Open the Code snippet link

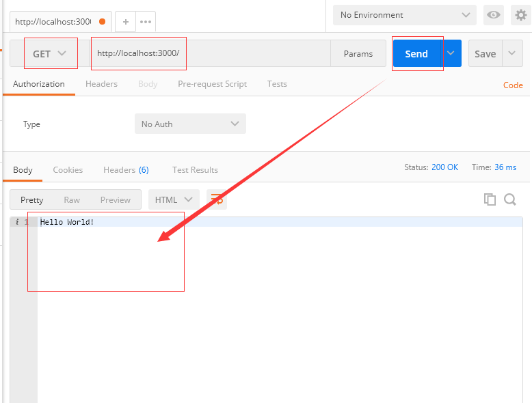[x=513, y=85]
